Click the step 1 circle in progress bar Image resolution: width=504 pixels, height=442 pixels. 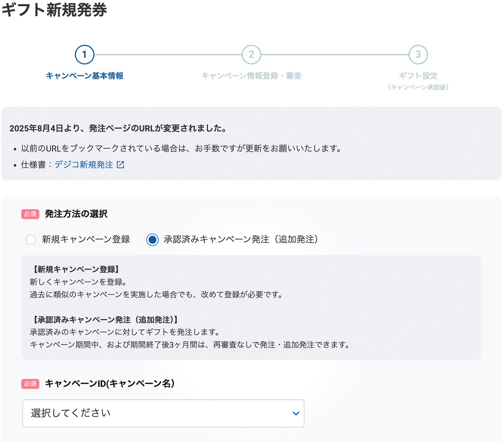84,54
